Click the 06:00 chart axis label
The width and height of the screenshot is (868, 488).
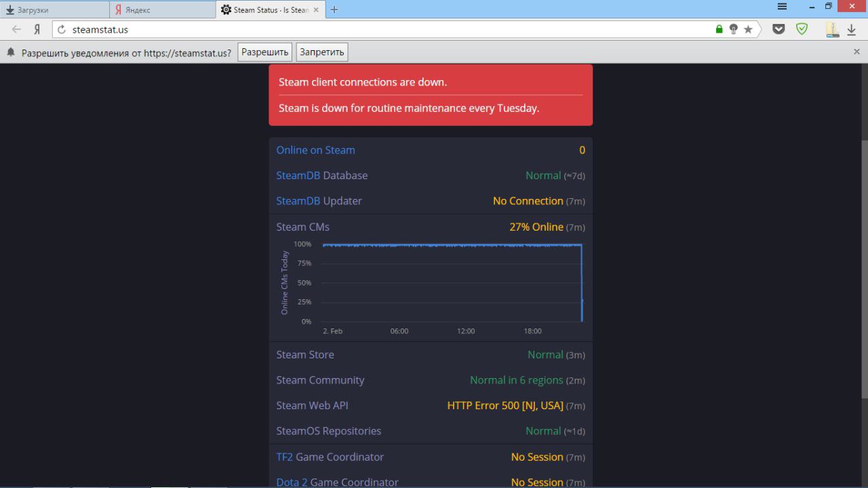point(399,331)
